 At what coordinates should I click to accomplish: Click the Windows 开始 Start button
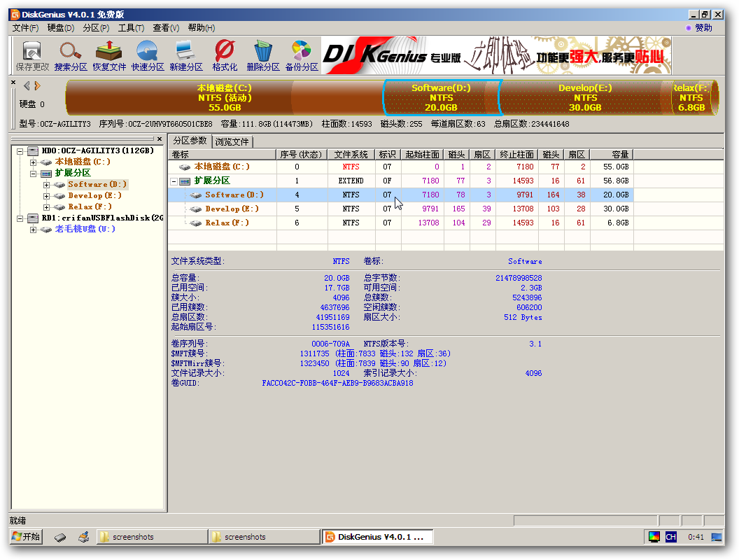click(x=27, y=537)
